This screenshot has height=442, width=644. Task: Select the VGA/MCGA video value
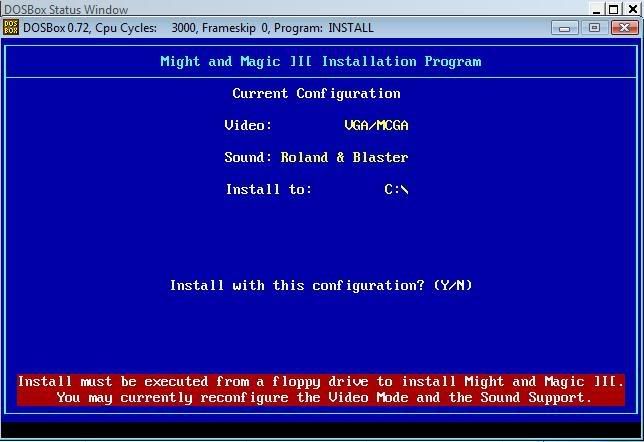point(376,125)
